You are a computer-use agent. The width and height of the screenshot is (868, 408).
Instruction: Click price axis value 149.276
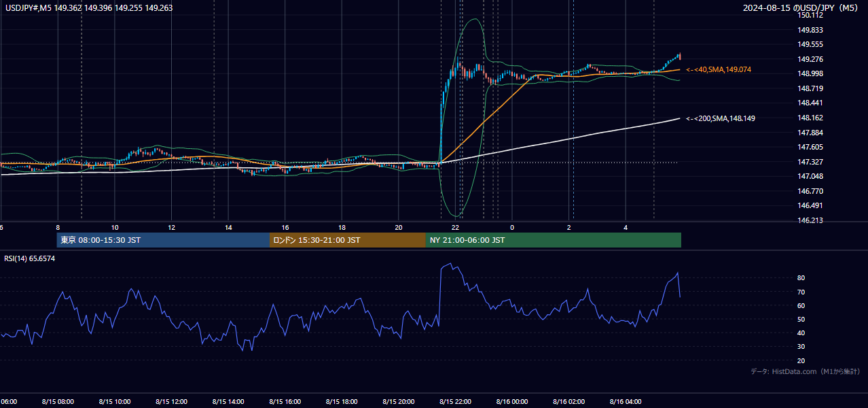click(x=811, y=59)
